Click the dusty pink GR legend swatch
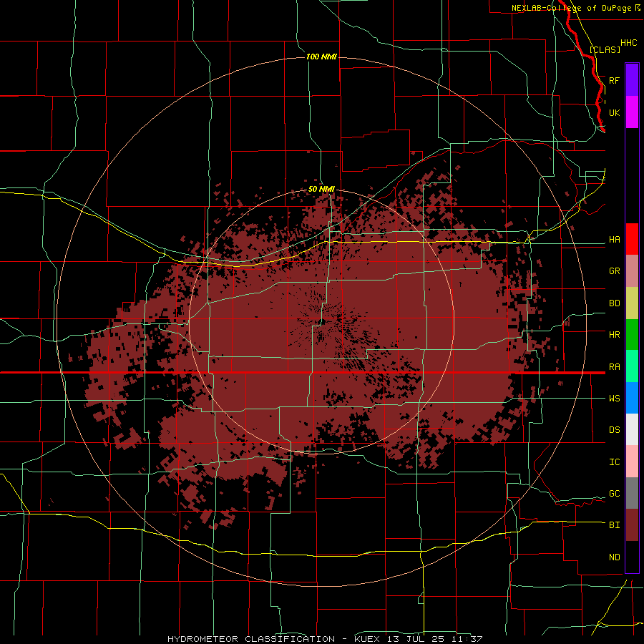Viewport: 644px width, 644px height. pyautogui.click(x=632, y=271)
